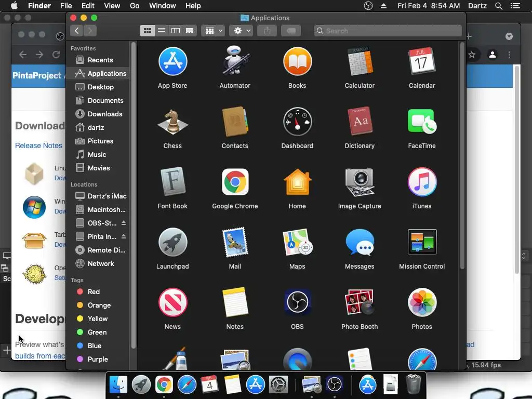The image size is (532, 399).
Task: Open Trash in the Dock
Action: coord(413,384)
